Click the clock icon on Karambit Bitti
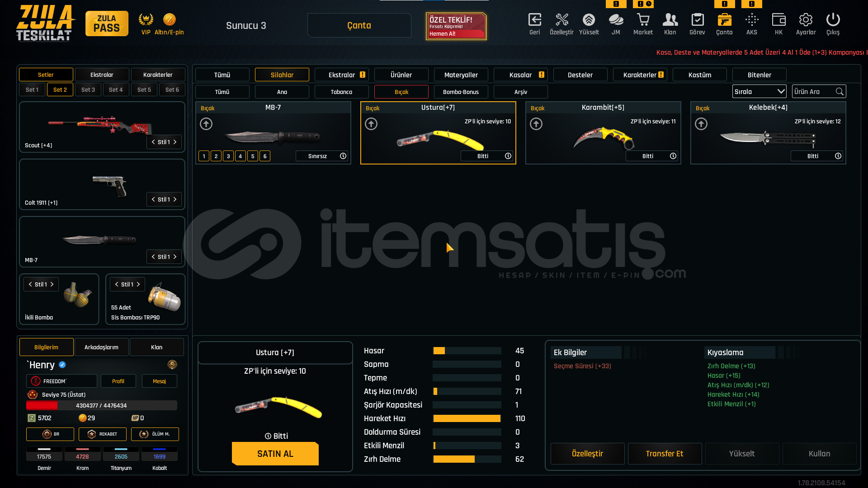Screen dimensions: 868x488 click(673, 156)
